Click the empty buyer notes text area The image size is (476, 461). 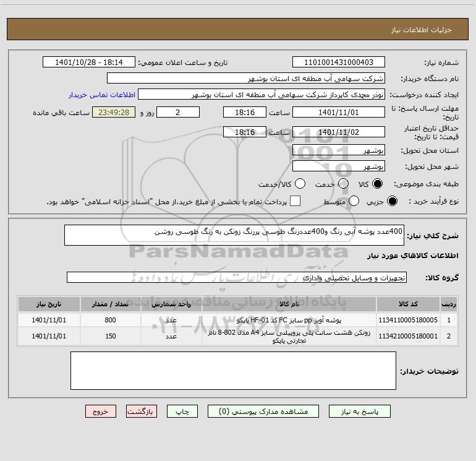233,371
